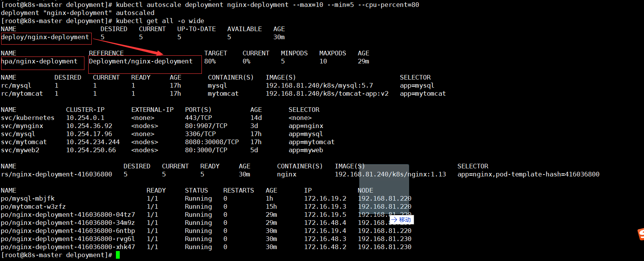The width and height of the screenshot is (644, 261).
Task: Click the terminal cursor at the last prompt
Action: [118, 255]
